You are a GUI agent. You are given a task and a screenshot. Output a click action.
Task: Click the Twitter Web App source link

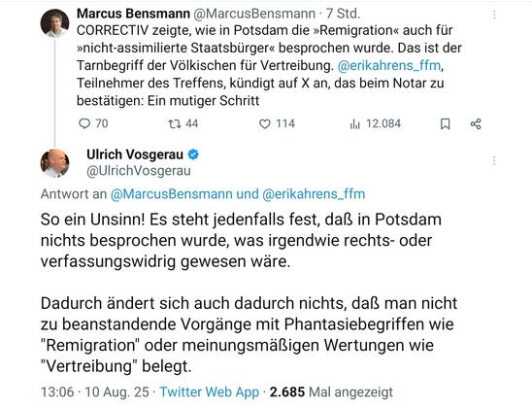click(209, 392)
